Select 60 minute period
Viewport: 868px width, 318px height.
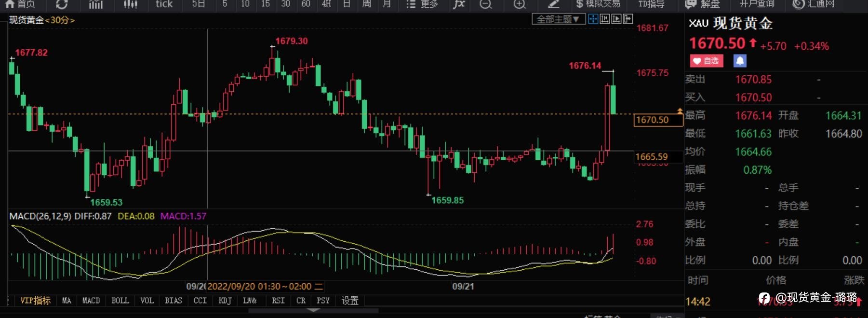coord(306,4)
